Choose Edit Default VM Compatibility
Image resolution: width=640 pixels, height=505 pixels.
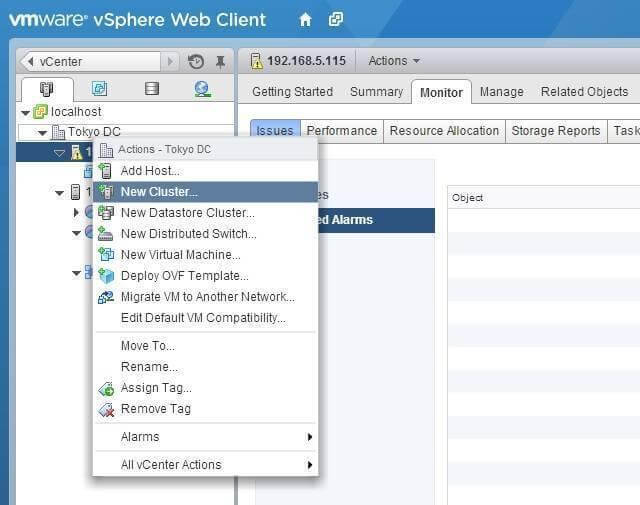[205, 318]
